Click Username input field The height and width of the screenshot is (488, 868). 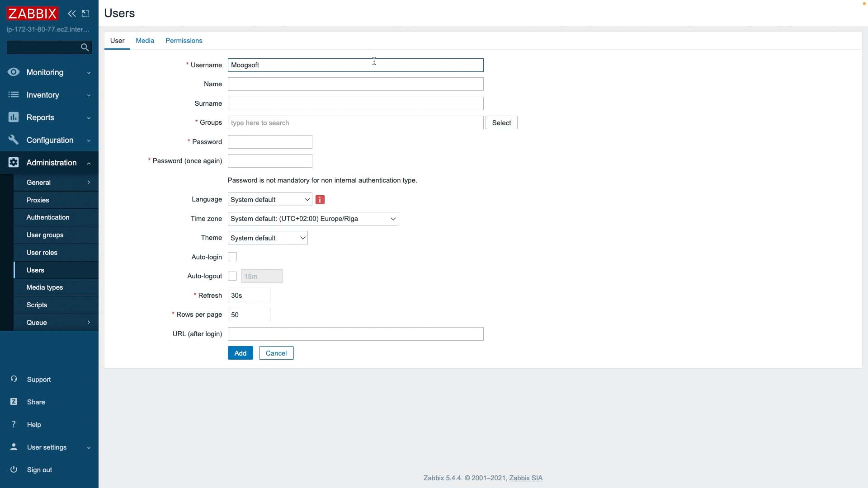356,65
